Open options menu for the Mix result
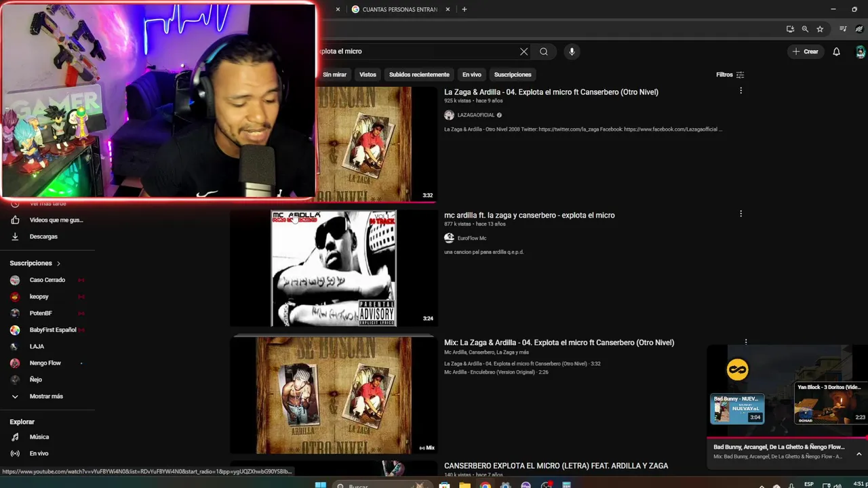The height and width of the screenshot is (488, 868). [x=746, y=342]
